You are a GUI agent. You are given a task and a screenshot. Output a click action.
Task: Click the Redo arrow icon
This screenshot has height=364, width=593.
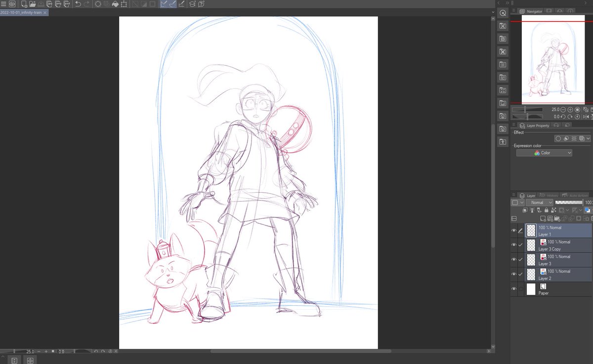click(x=87, y=4)
